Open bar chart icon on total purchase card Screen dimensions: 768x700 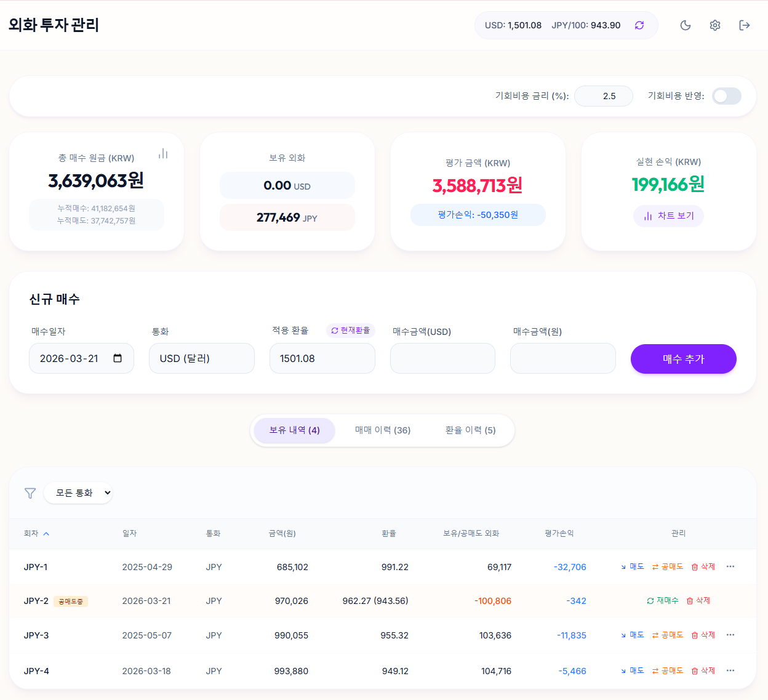[163, 153]
